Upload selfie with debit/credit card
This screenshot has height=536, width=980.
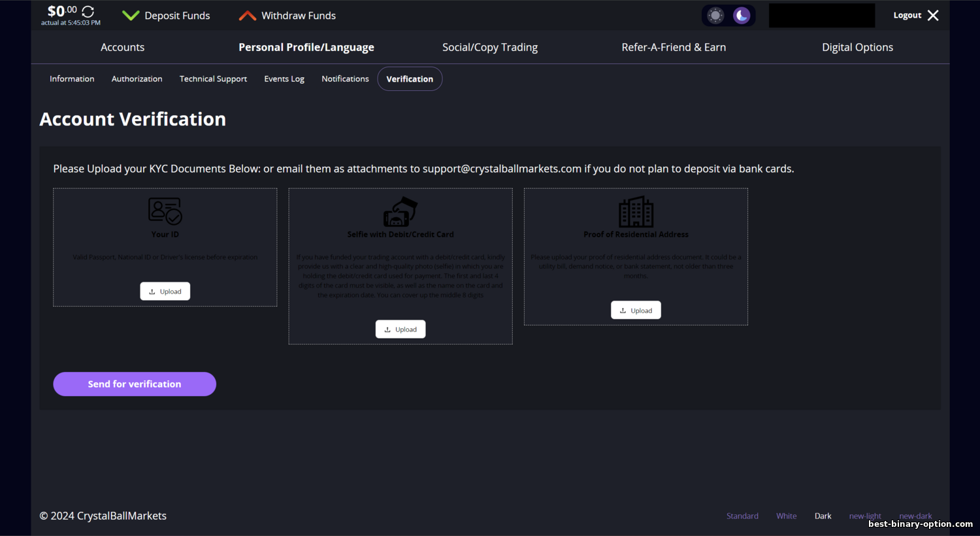pos(400,329)
